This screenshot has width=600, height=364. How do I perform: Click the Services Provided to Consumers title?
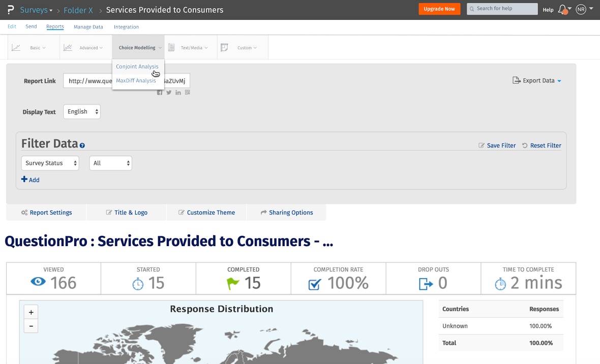click(165, 10)
